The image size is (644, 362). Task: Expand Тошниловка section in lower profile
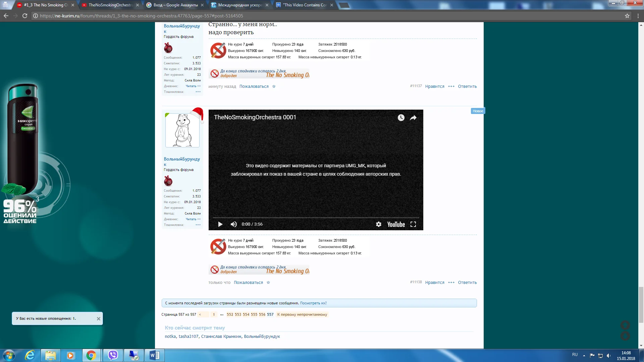pyautogui.click(x=198, y=225)
